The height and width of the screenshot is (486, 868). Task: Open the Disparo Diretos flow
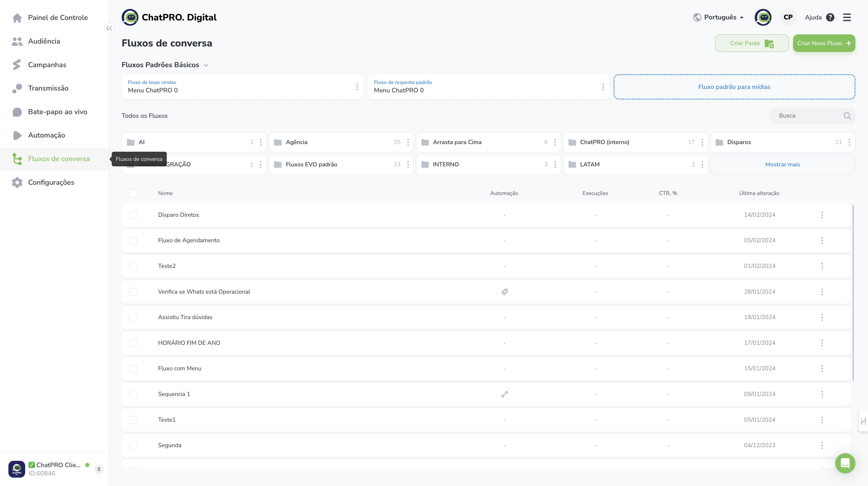[x=178, y=215]
